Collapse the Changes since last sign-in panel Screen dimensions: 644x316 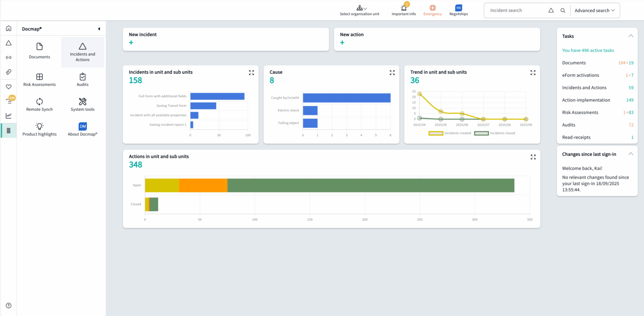tap(631, 154)
